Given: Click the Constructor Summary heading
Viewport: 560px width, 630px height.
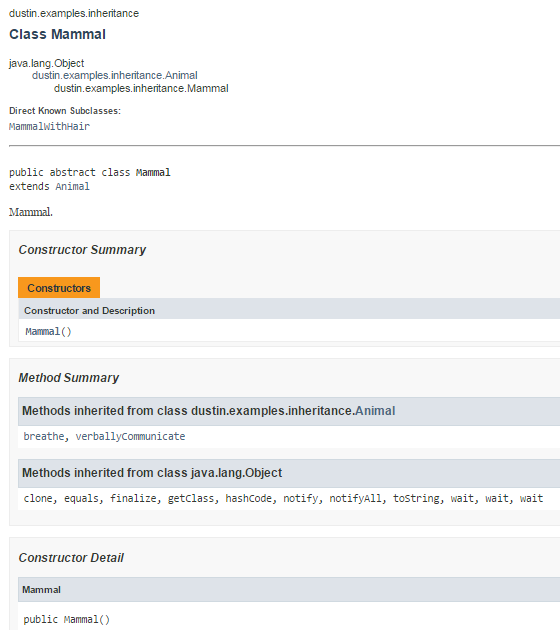Looking at the screenshot, I should click(82, 250).
